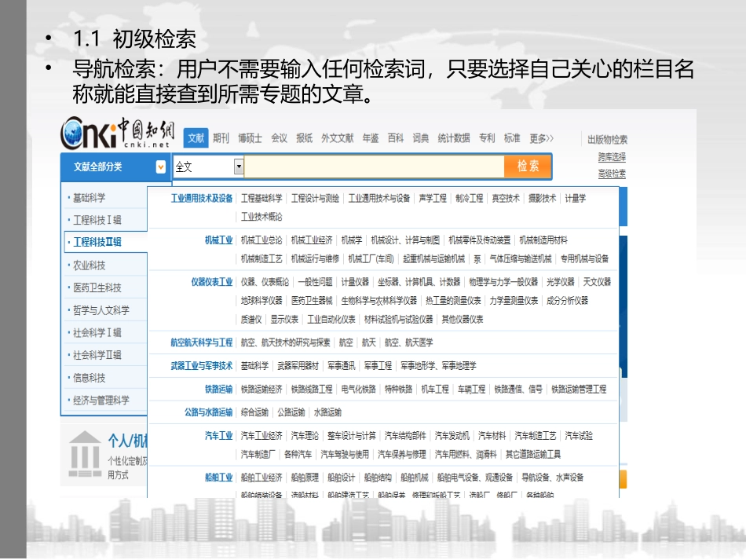Click the 高级检索 link

pos(612,174)
